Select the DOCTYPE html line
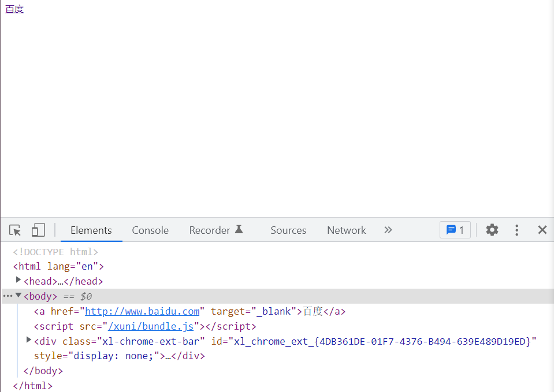 click(55, 252)
